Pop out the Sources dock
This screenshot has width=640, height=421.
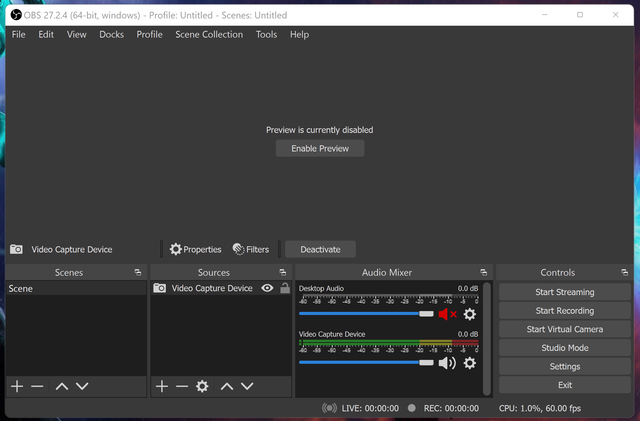(x=282, y=272)
